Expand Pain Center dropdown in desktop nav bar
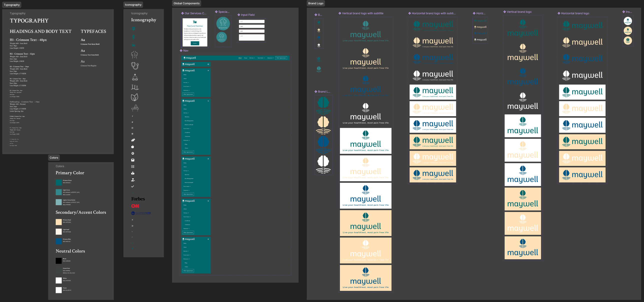Image resolution: width=644 pixels, height=302 pixels. pyautogui.click(x=261, y=58)
